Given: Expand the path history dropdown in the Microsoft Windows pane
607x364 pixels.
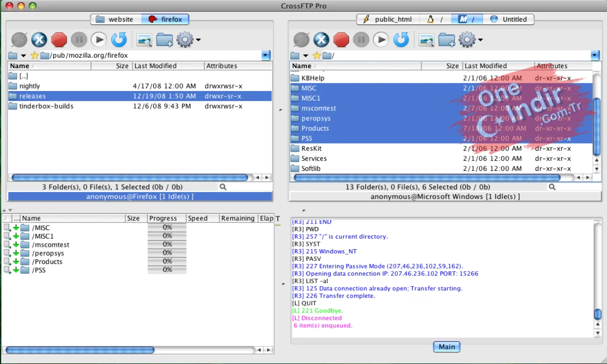Looking at the screenshot, I should click(x=595, y=56).
